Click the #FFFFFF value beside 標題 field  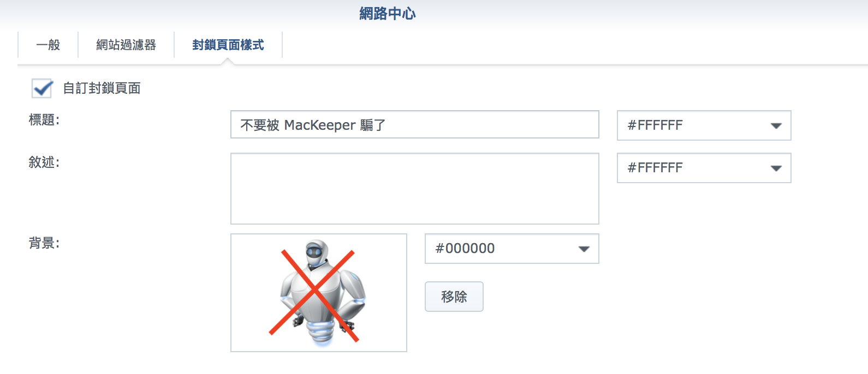point(655,125)
